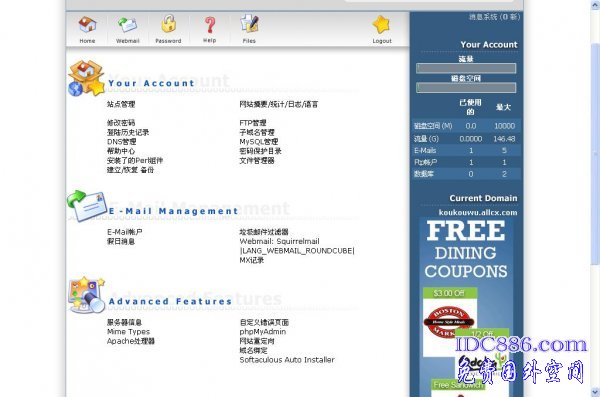Open the Webmail envelope icon
This screenshot has width=600, height=397.
pyautogui.click(x=127, y=25)
